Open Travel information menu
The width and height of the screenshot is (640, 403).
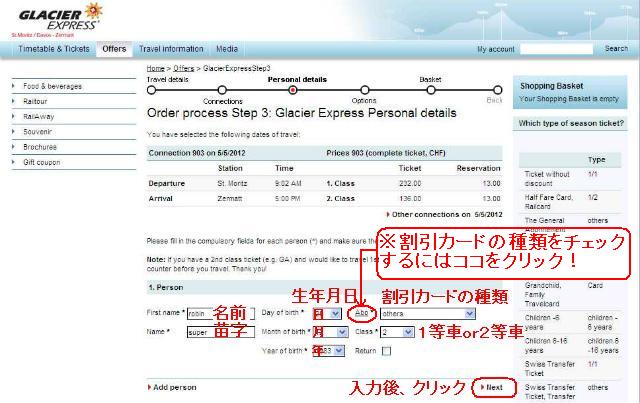pos(171,49)
